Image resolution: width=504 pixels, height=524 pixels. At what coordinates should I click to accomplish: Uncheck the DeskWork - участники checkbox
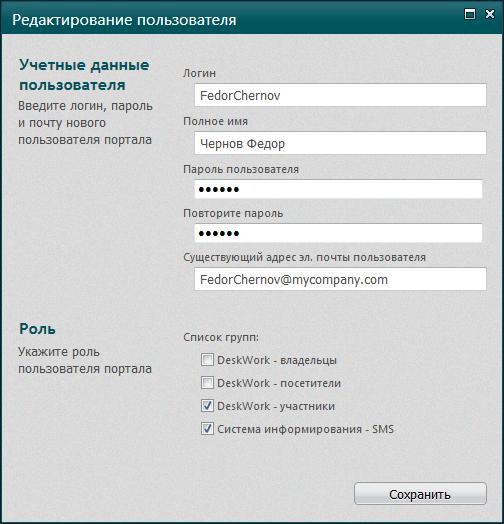pyautogui.click(x=207, y=406)
